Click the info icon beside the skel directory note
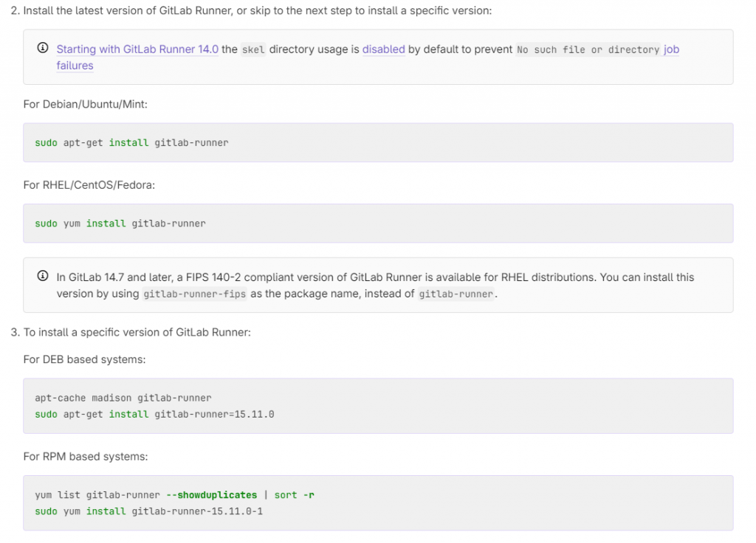Image resolution: width=756 pixels, height=543 pixels. [43, 49]
